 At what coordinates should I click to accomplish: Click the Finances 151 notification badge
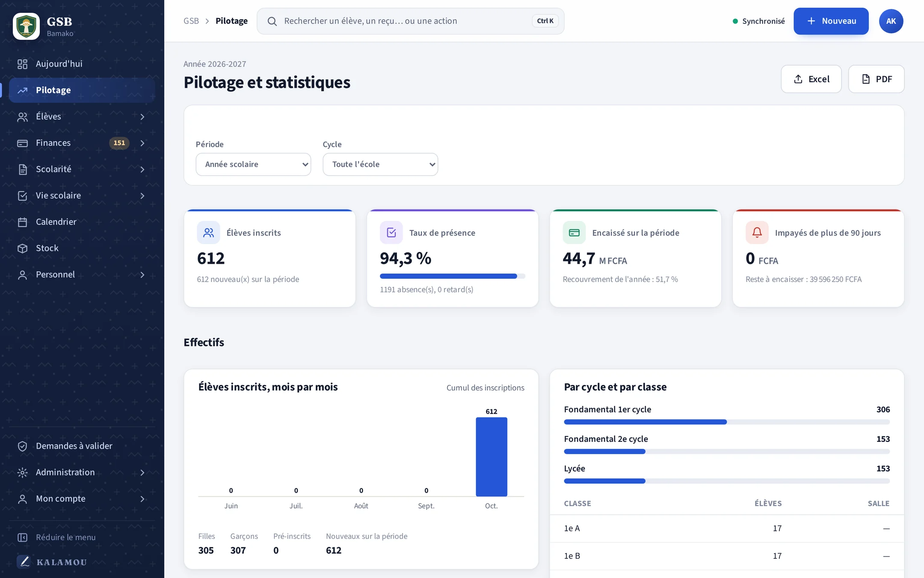pyautogui.click(x=119, y=143)
